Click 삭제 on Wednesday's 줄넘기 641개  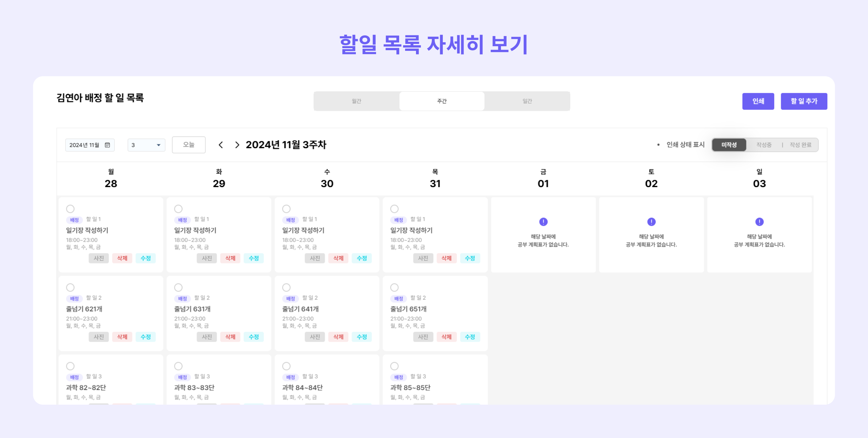coord(338,337)
